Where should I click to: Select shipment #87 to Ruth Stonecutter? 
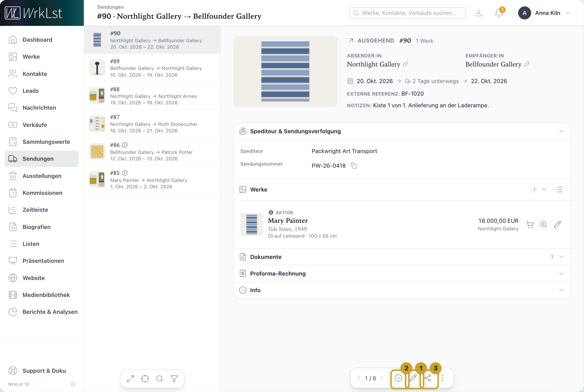[x=152, y=124]
